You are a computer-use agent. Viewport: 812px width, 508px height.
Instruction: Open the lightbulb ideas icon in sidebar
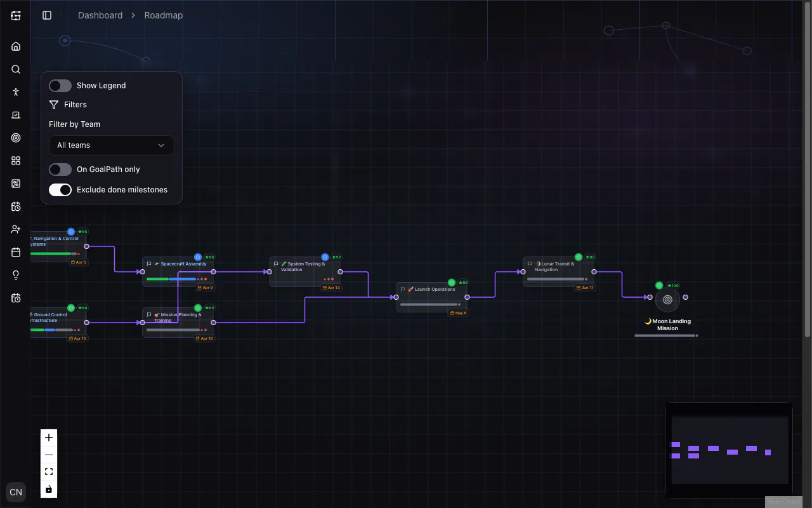click(16, 275)
